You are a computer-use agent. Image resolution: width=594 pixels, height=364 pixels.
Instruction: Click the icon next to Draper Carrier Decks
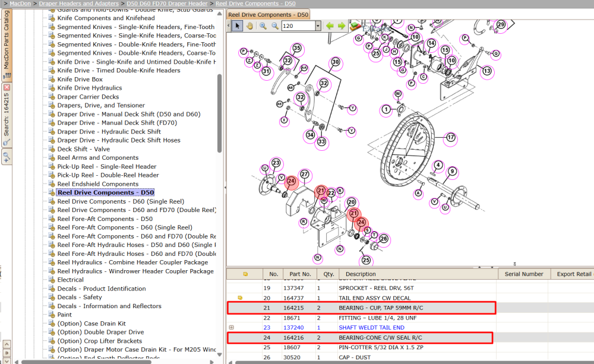(52, 97)
